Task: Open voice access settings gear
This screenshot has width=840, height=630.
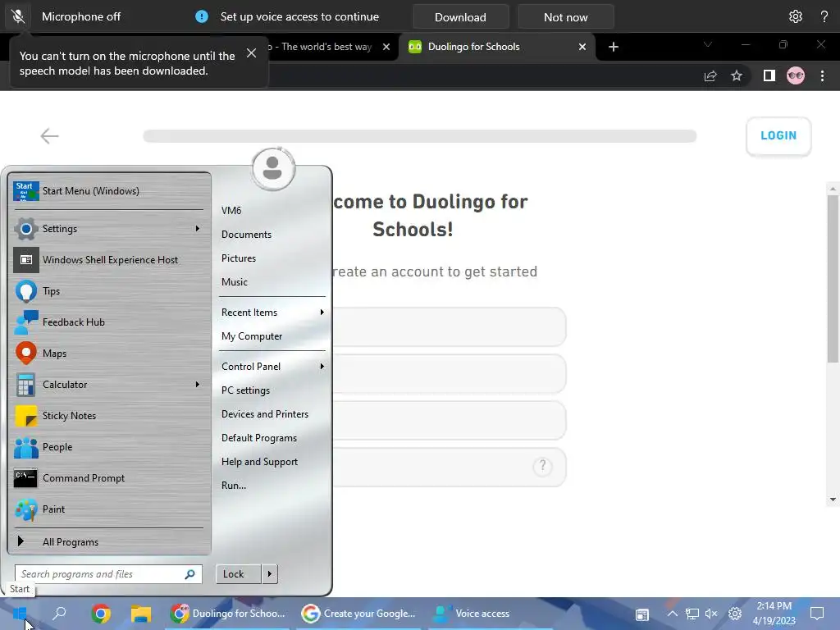Action: 795,16
